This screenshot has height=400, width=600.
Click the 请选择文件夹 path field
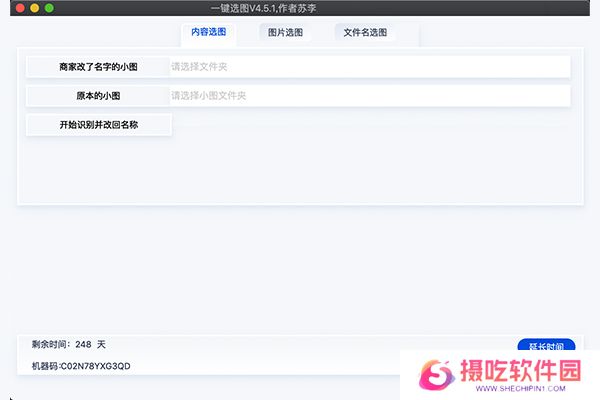tap(368, 67)
